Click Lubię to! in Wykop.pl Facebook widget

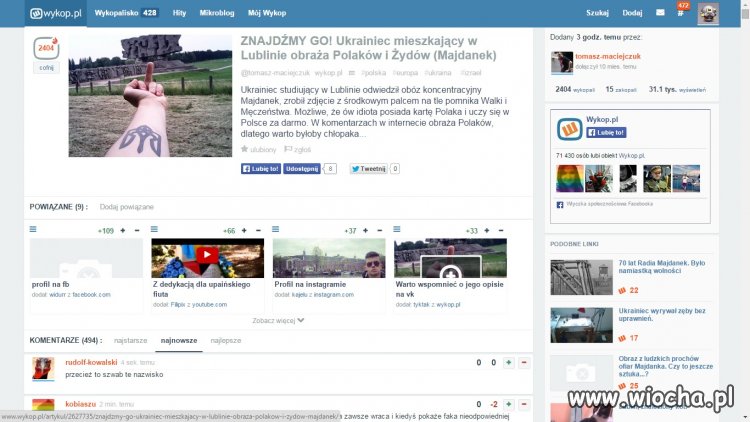[x=607, y=133]
